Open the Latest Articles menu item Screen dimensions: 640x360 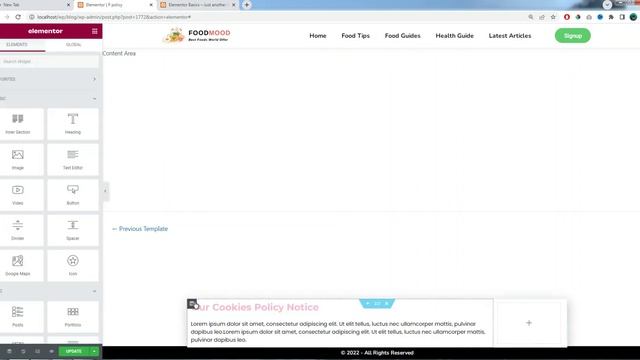pos(510,36)
